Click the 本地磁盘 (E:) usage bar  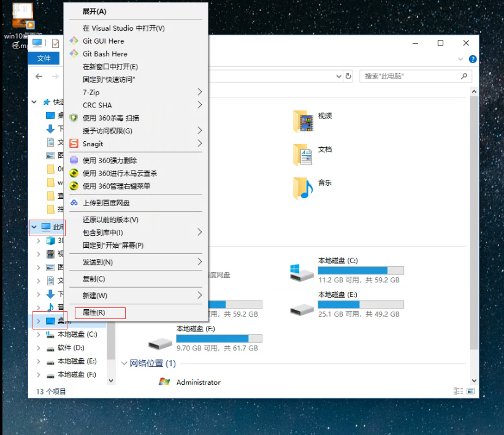pos(361,304)
